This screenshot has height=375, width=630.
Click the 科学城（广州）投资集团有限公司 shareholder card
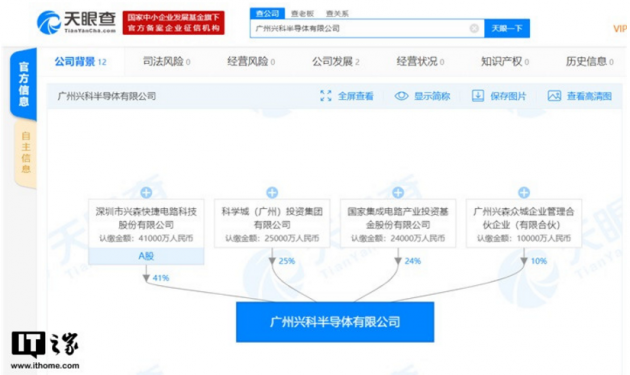tap(272, 223)
